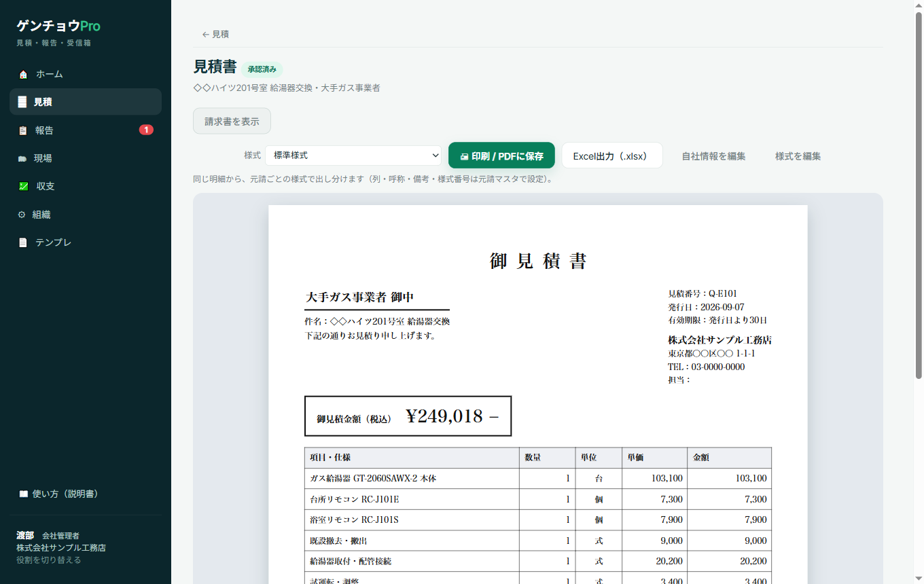Click 印刷 / PDFに保存 button
The image size is (924, 584).
501,156
